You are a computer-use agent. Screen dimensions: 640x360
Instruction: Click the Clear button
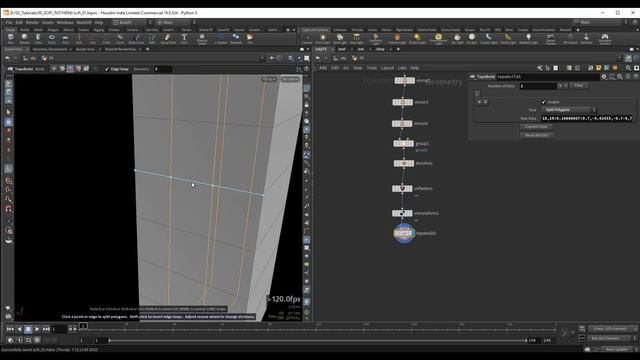[578, 86]
